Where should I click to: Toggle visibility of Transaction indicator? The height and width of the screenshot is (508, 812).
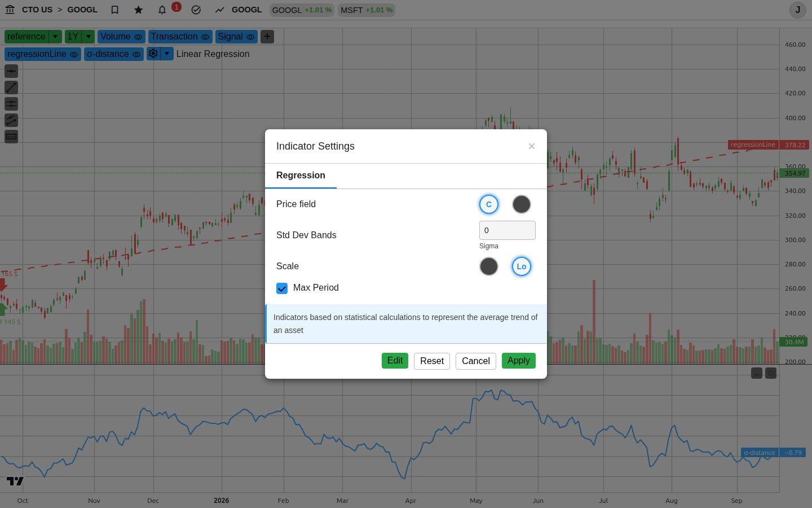(x=205, y=37)
